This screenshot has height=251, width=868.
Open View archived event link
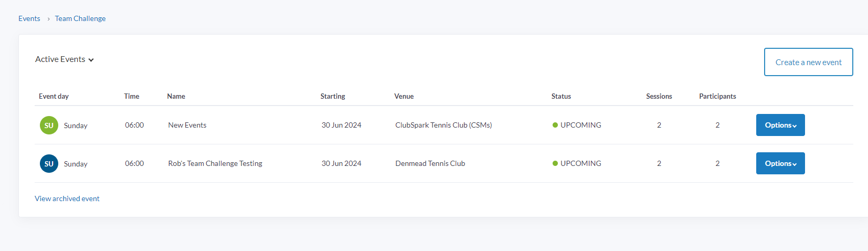67,198
